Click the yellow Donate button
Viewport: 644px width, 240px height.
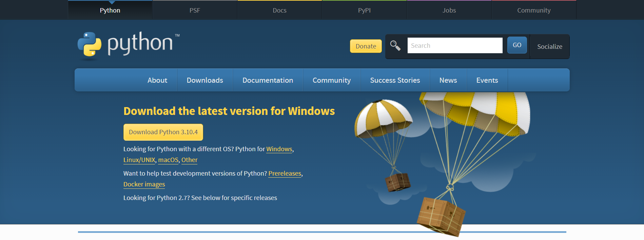point(366,46)
